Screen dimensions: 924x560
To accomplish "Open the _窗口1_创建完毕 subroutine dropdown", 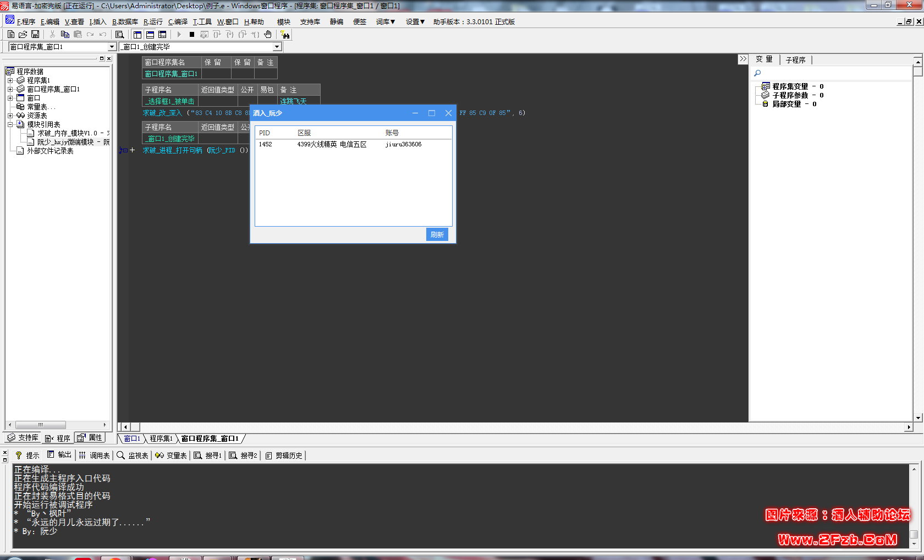I will (277, 47).
